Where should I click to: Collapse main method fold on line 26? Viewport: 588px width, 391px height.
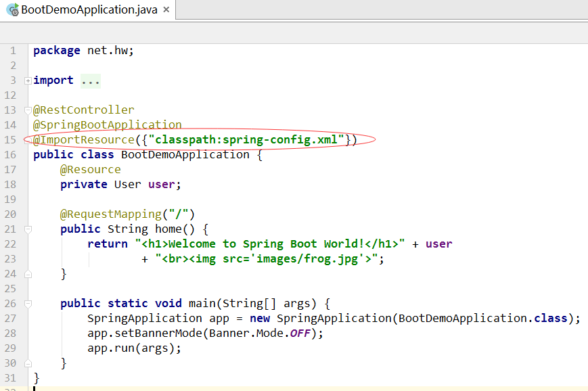coord(28,303)
